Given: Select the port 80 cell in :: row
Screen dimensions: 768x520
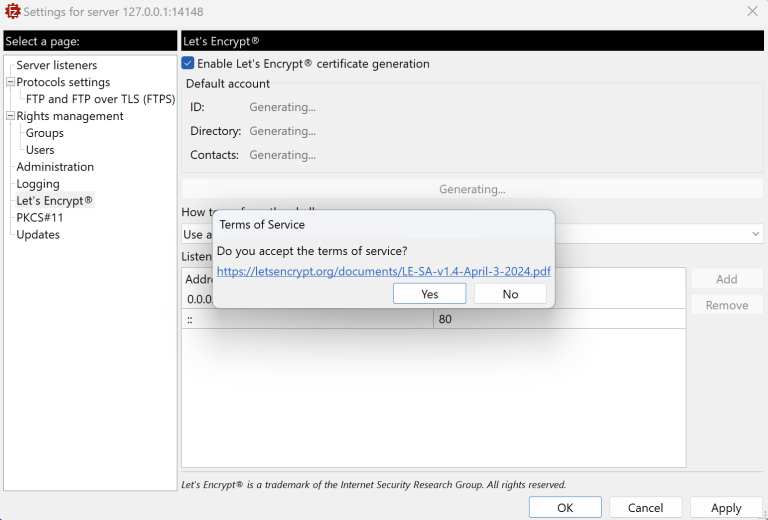Looking at the screenshot, I should point(559,319).
